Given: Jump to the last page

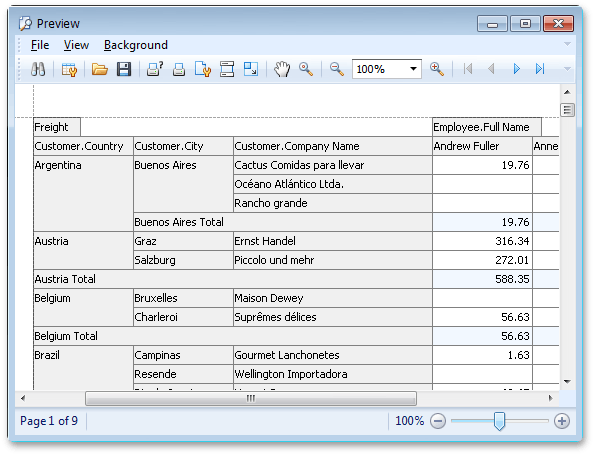Looking at the screenshot, I should click(x=540, y=69).
